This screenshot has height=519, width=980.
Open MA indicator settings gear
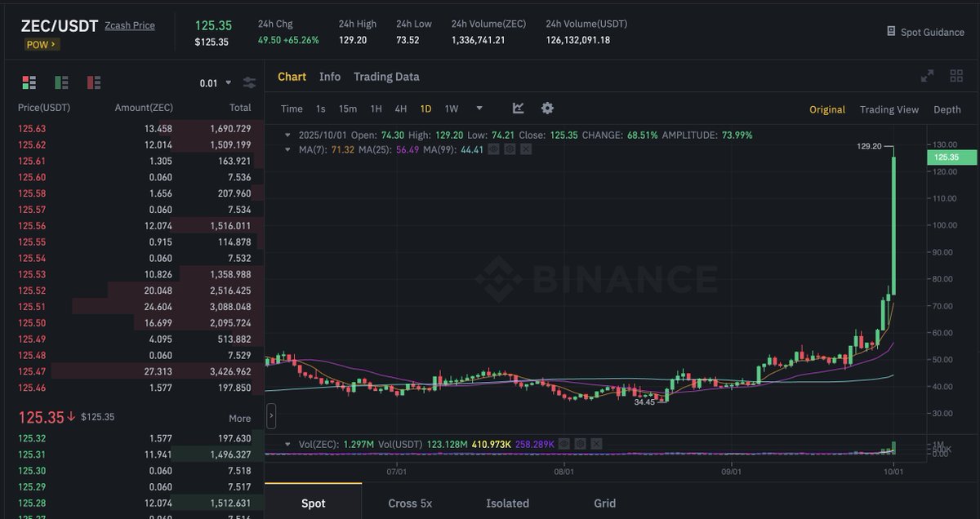click(x=510, y=149)
